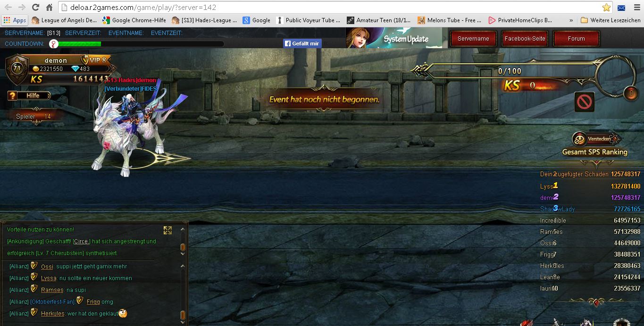
Task: Click the blue diamond currency icon
Action: (75, 69)
